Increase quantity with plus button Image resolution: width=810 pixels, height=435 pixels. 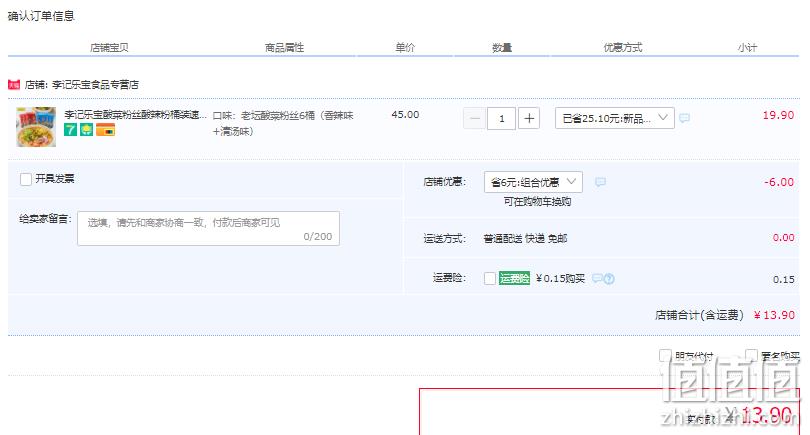coord(529,118)
